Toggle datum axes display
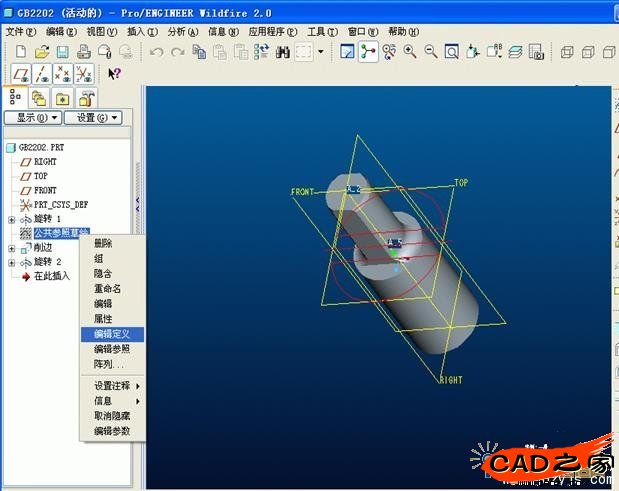The image size is (619, 491). tap(42, 73)
